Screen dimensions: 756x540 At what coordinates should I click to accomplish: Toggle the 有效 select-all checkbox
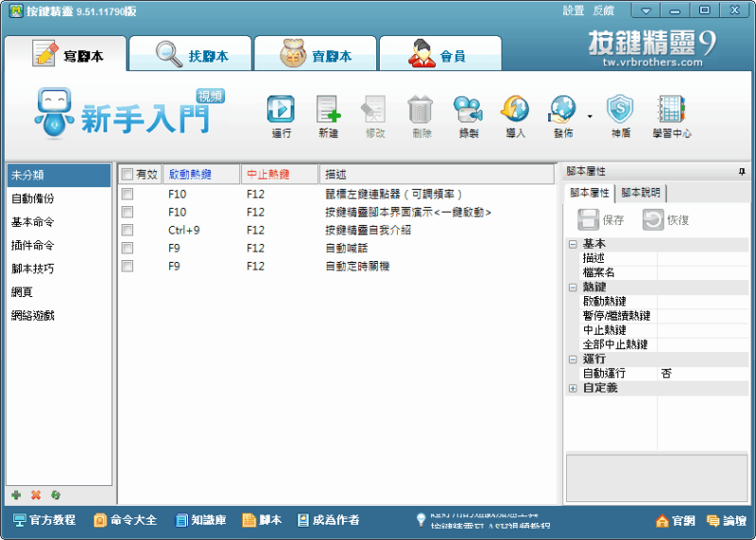point(128,174)
